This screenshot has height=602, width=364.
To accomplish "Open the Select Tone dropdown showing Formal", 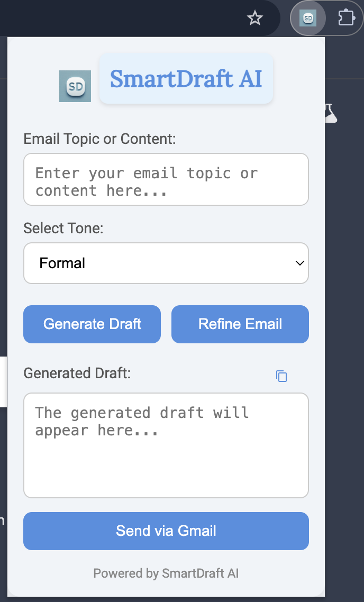I will (166, 263).
